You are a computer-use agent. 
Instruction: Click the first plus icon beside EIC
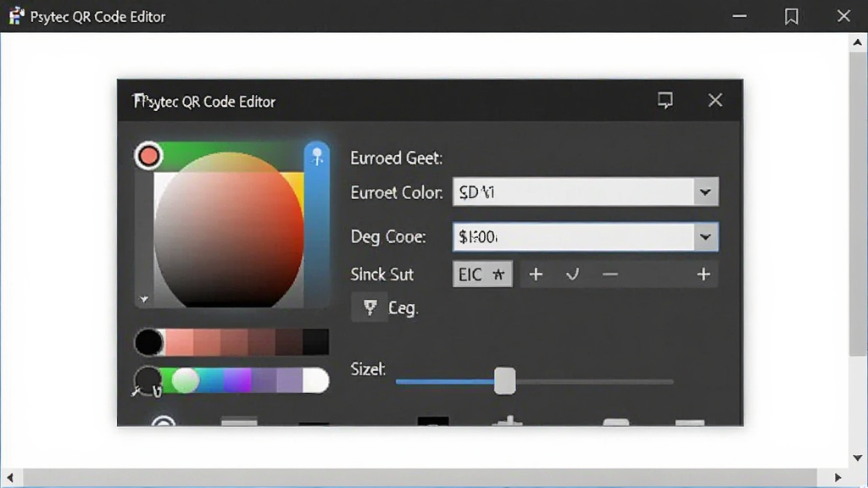click(x=536, y=274)
